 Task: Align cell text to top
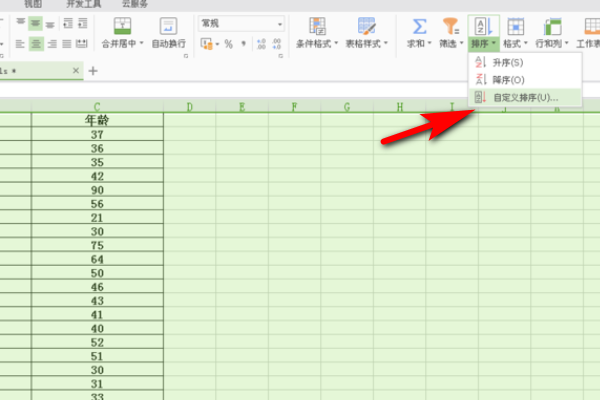pos(21,23)
